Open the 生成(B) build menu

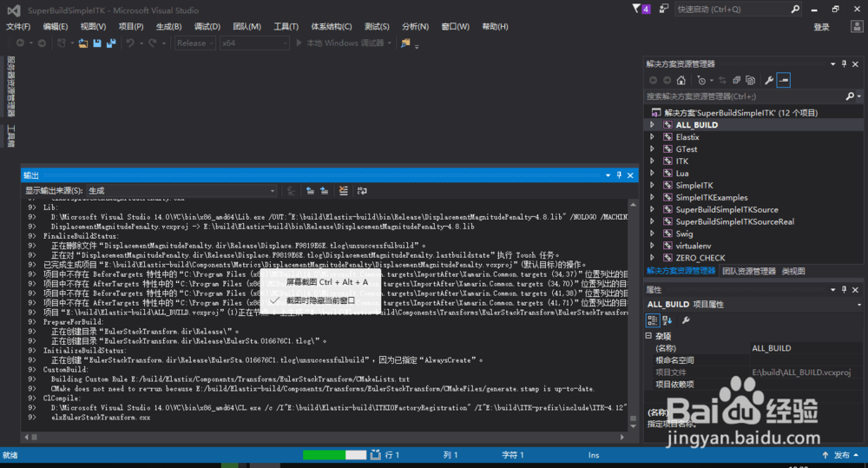169,27
